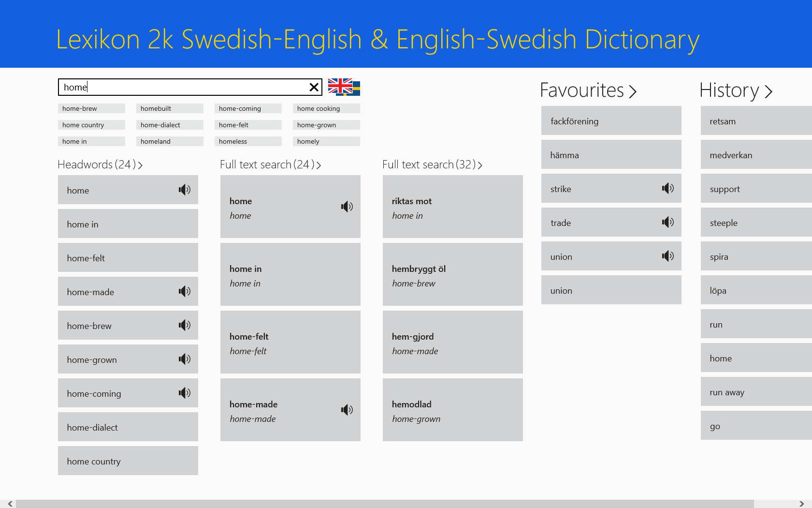This screenshot has height=508, width=812.
Task: Select 'run away' in History list
Action: pos(756,392)
